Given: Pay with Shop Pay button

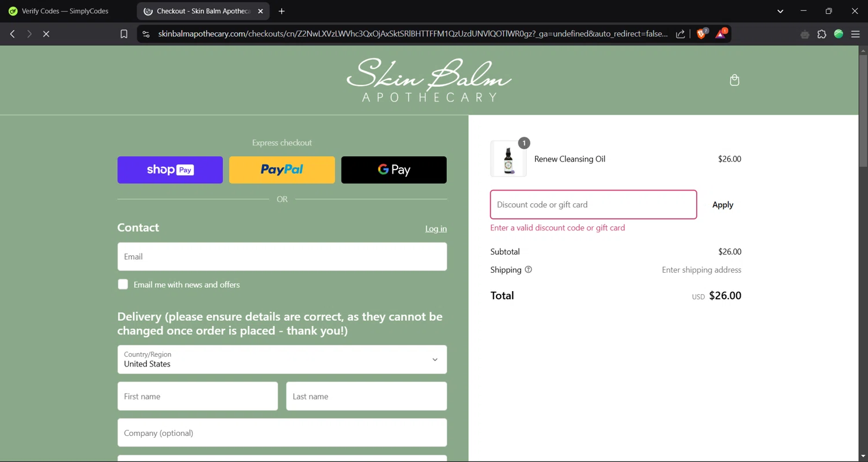Looking at the screenshot, I should point(170,170).
